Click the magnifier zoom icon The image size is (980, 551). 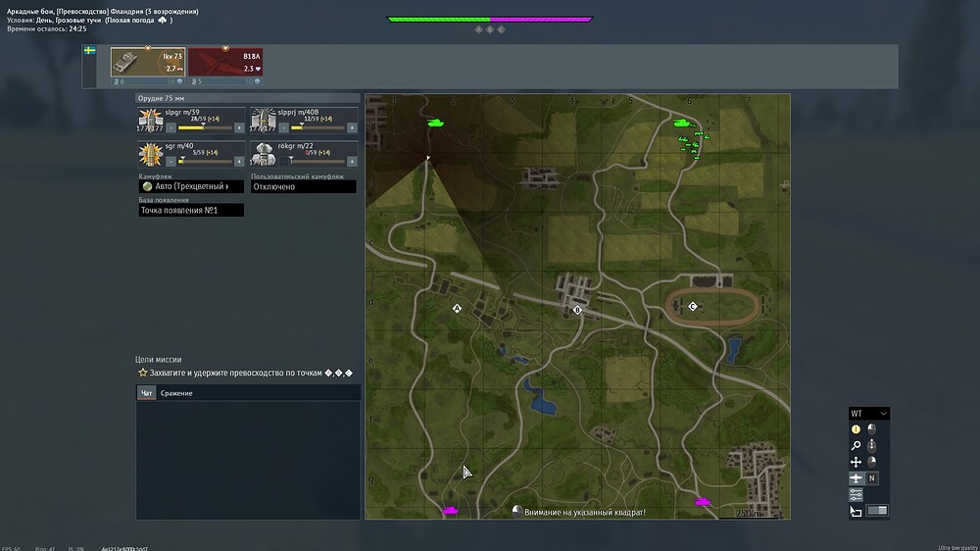pos(856,445)
